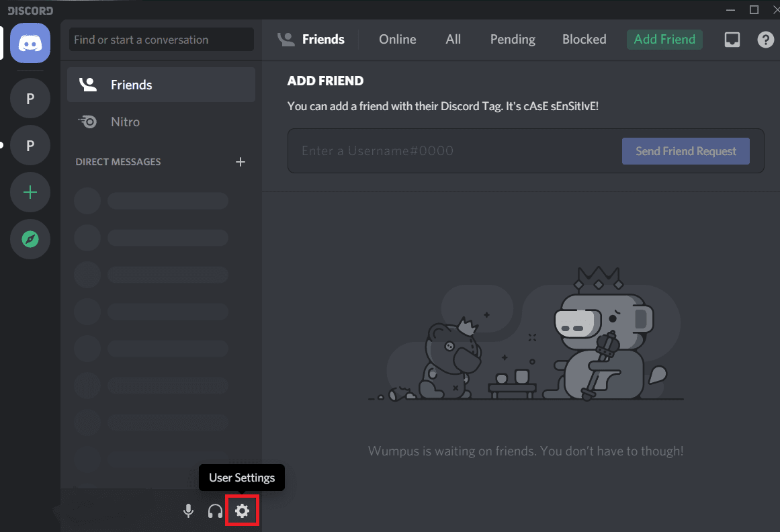Switch to the Pending friends tab
Screen dimensions: 780x532
click(x=513, y=40)
